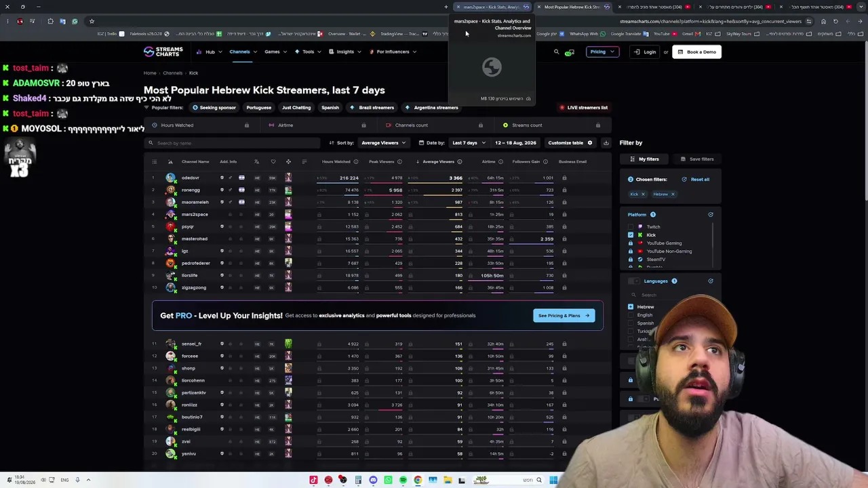
Task: Click the Reset all filters link
Action: (x=695, y=180)
